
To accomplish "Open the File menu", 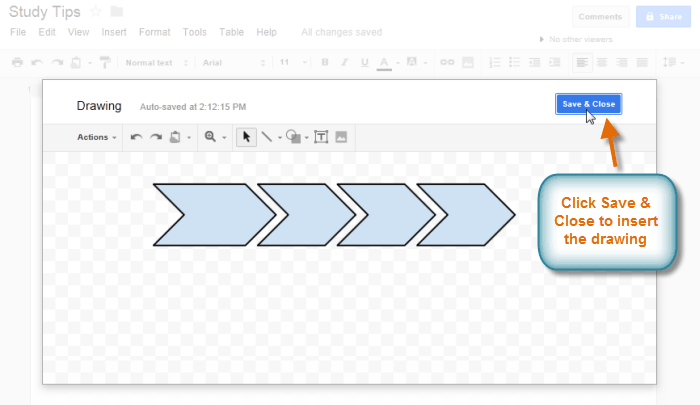I will pos(18,32).
